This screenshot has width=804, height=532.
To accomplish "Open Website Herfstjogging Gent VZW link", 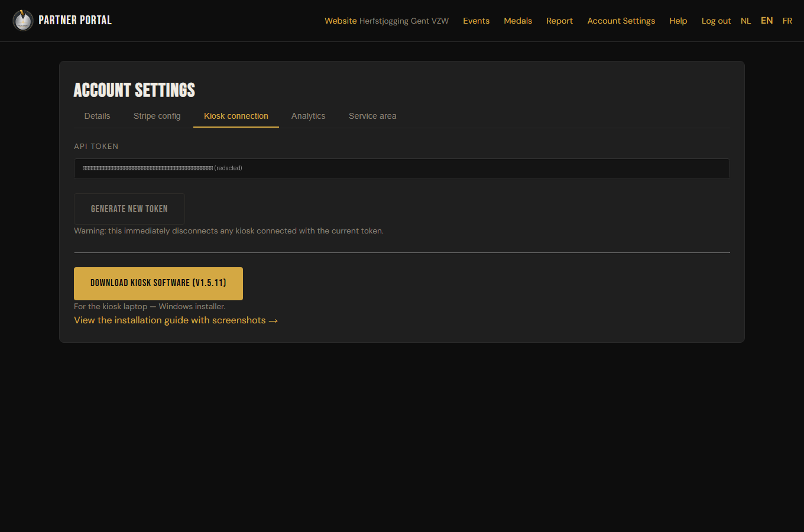I will [x=387, y=21].
